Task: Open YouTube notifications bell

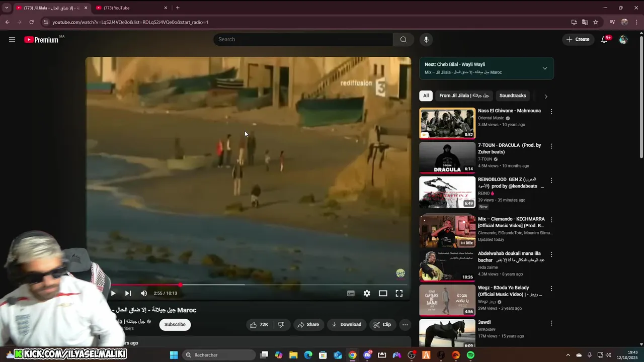Action: 604,39
